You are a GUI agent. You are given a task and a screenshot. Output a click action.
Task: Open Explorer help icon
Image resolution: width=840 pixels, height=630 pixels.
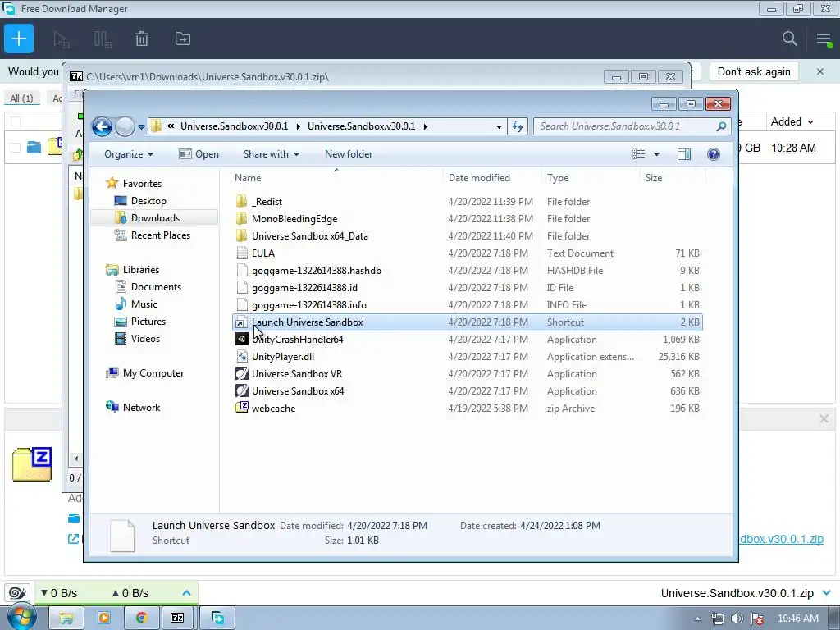[713, 154]
